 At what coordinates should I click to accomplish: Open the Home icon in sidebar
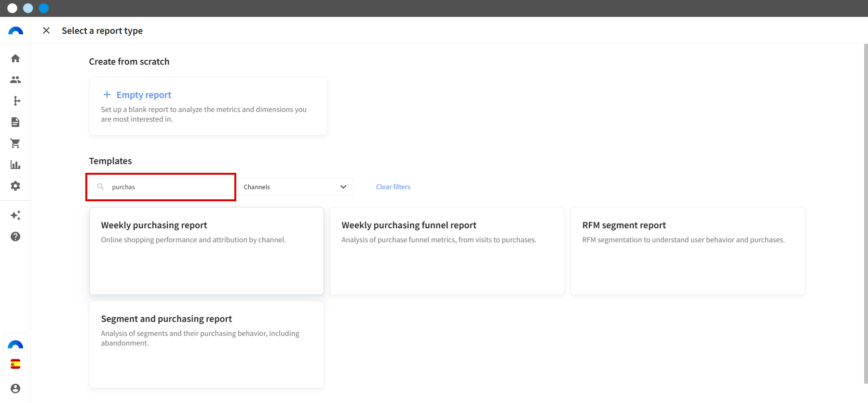(x=15, y=58)
